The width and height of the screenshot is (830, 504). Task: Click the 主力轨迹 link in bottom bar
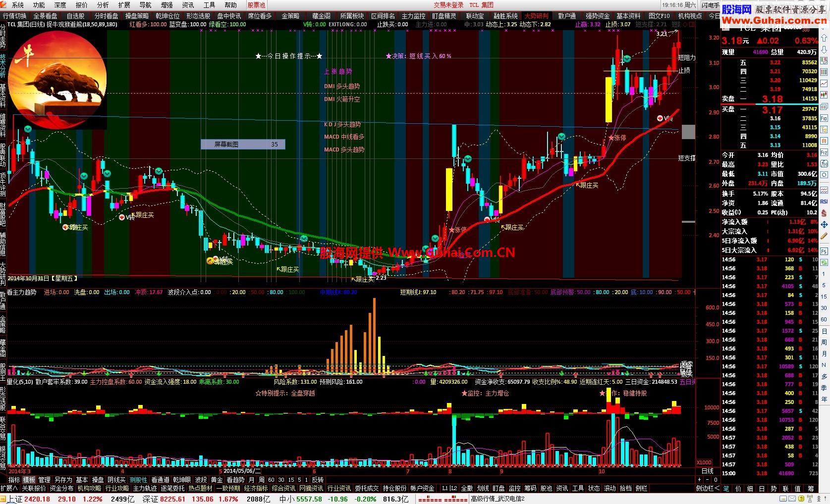point(145,488)
